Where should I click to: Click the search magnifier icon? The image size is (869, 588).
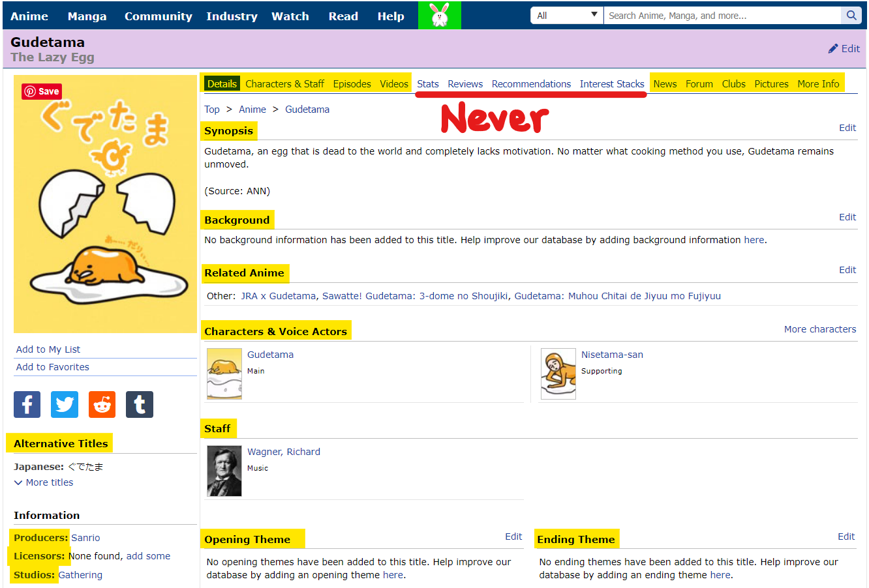(851, 16)
